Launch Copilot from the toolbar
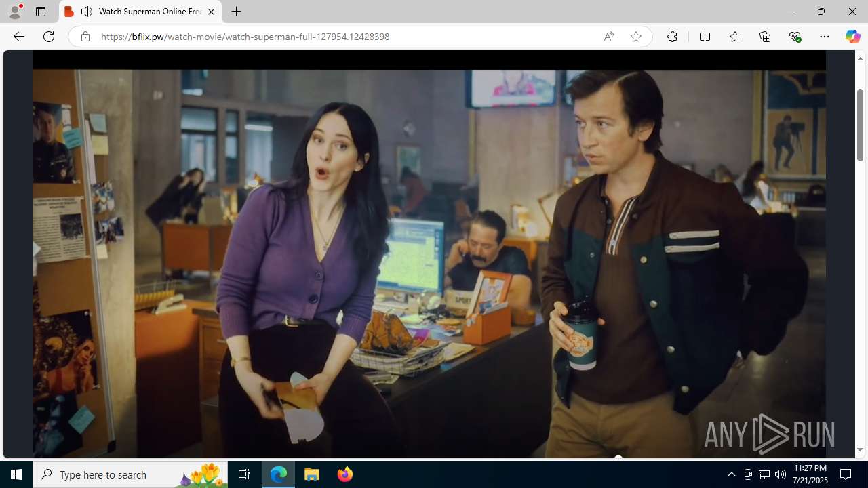Viewport: 868px width, 488px height. pyautogui.click(x=852, y=37)
